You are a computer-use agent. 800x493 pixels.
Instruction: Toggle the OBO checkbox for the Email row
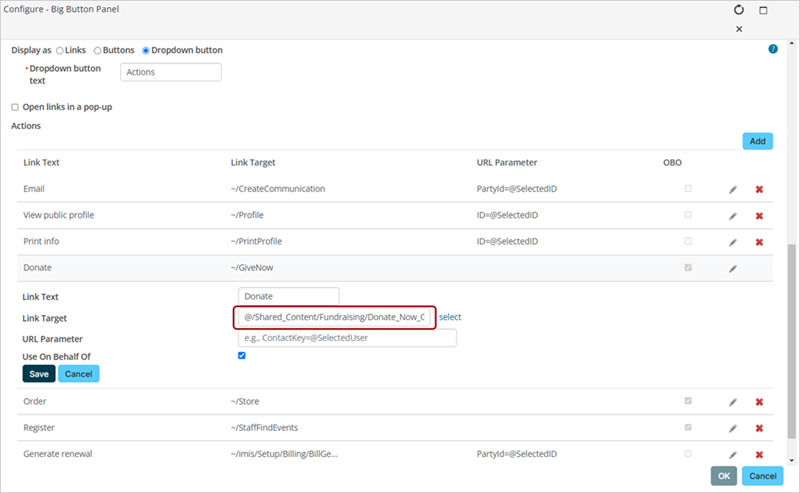click(688, 188)
